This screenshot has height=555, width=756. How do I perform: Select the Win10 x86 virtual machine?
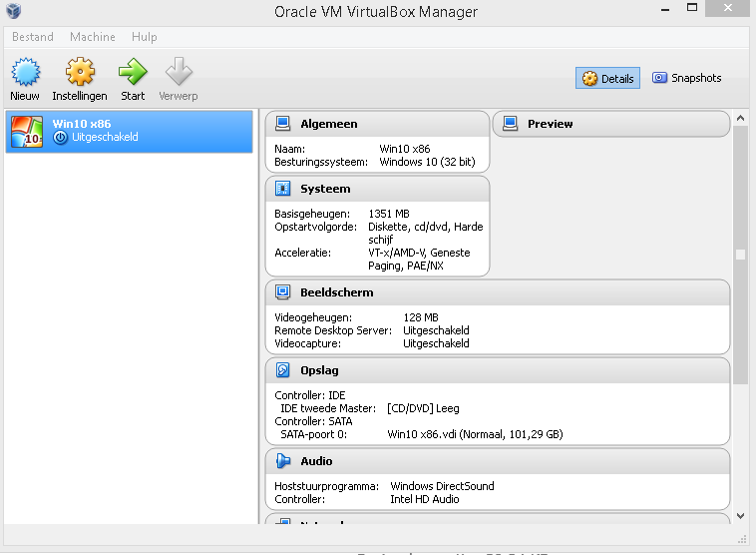coord(130,131)
